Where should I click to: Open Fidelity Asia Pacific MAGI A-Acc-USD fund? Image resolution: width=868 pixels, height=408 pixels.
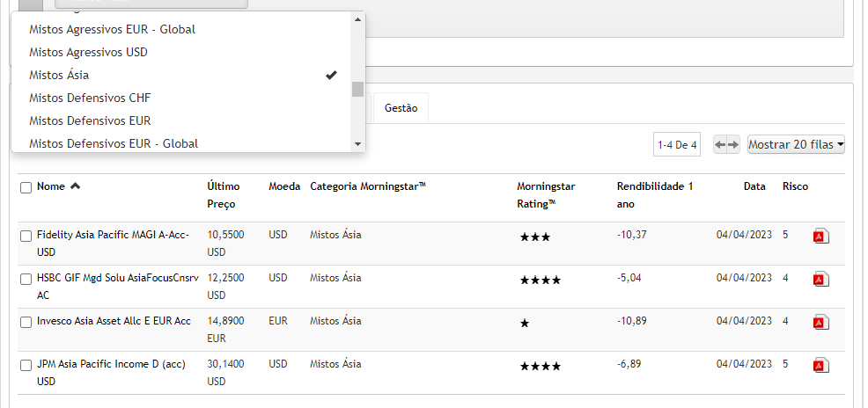(x=113, y=244)
